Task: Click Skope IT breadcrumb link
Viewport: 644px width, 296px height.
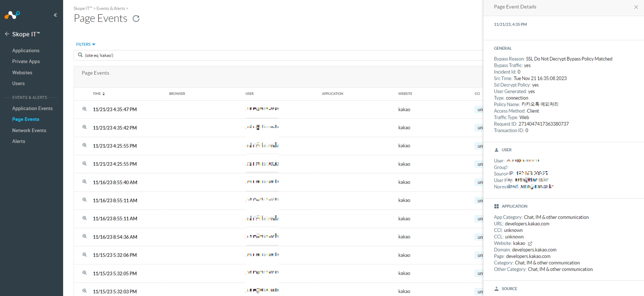Action: (83, 8)
